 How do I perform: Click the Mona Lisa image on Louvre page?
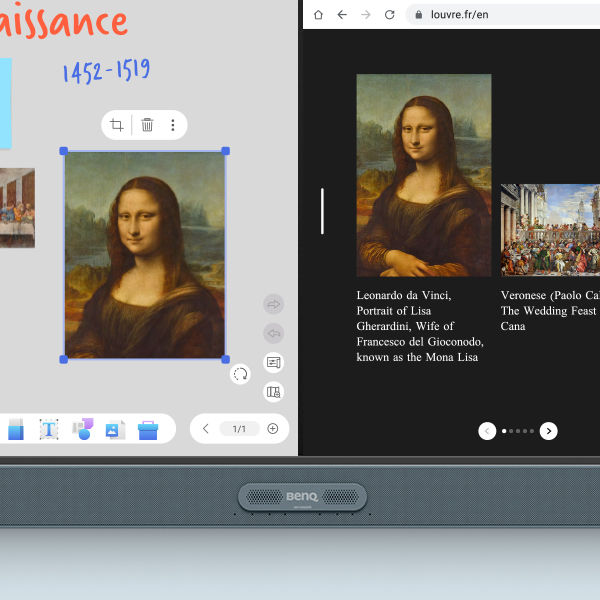424,175
